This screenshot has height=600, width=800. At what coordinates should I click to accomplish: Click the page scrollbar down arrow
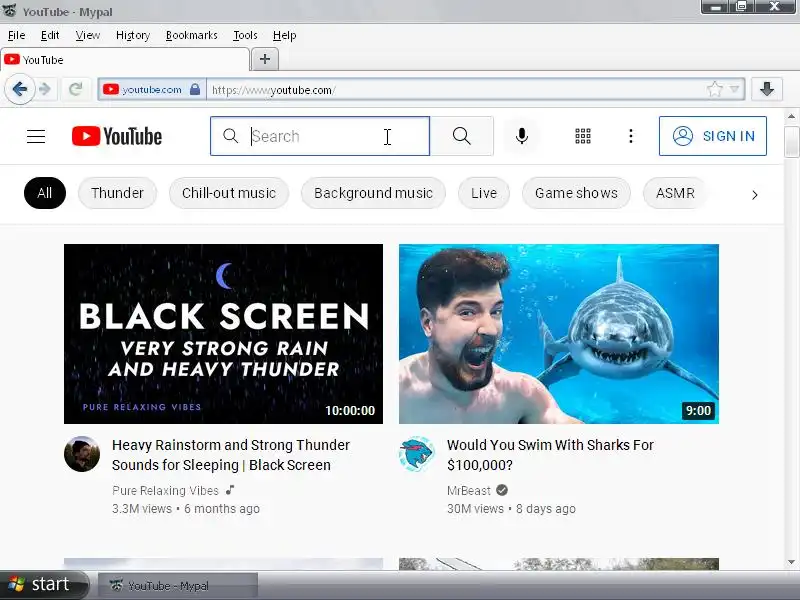pos(791,562)
